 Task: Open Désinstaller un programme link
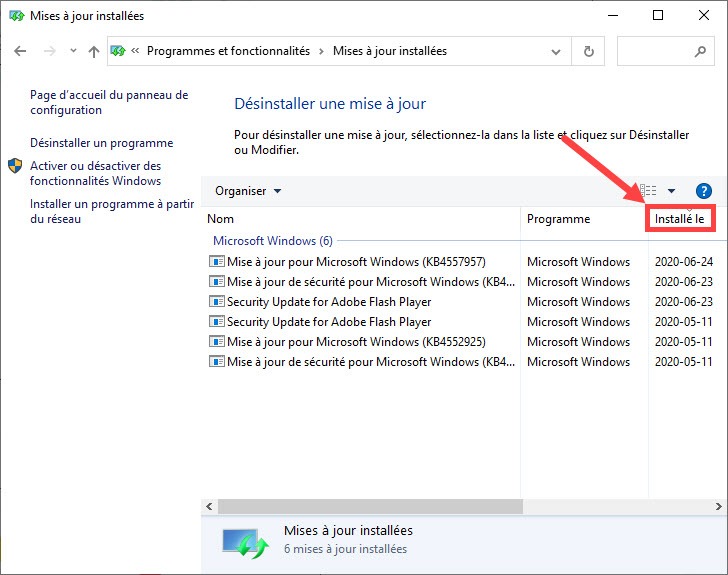point(101,143)
